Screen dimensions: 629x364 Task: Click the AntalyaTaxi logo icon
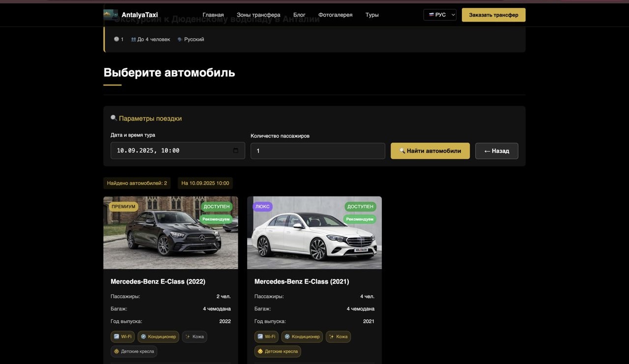pos(110,14)
